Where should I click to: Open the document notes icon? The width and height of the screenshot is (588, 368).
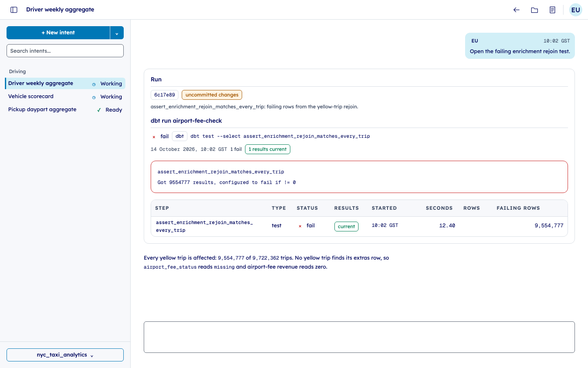[x=552, y=10]
